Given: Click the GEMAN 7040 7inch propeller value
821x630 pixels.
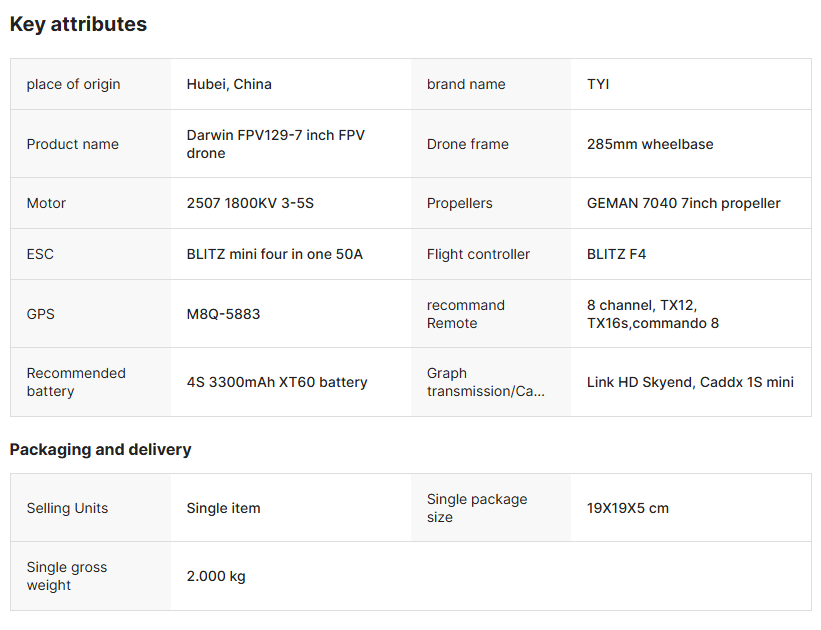Looking at the screenshot, I should [x=684, y=203].
